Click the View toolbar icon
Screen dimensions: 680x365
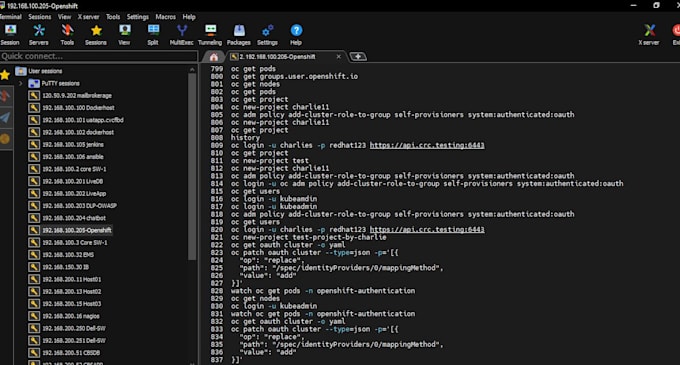pyautogui.click(x=124, y=34)
